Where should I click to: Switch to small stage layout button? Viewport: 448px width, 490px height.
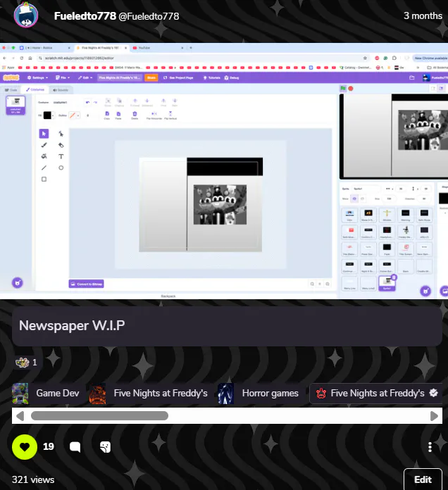tap(433, 89)
